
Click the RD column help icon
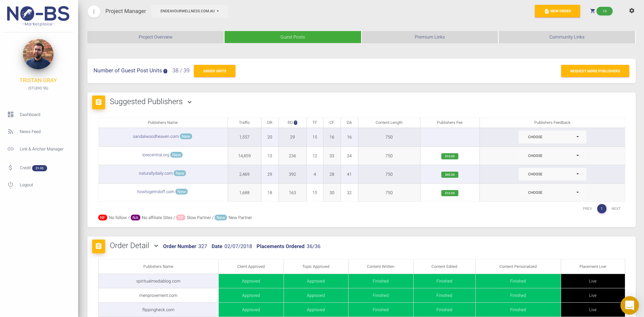point(296,123)
